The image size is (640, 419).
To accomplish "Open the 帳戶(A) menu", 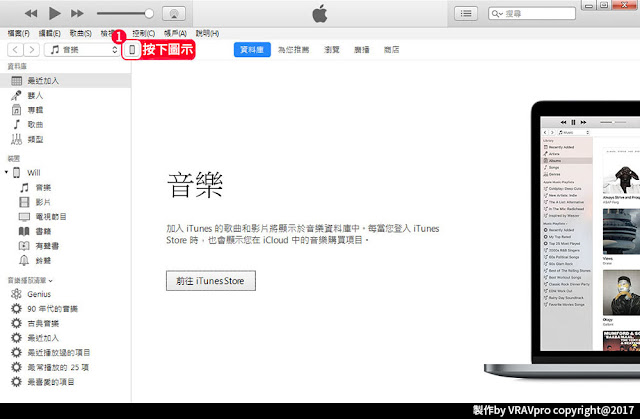I will pos(176,33).
